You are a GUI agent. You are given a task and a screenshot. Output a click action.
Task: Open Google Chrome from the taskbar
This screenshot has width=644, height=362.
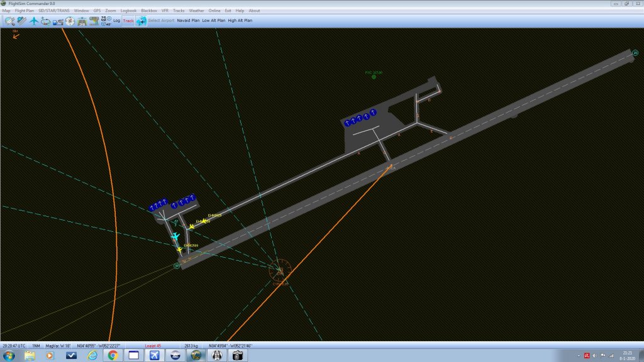coord(113,356)
